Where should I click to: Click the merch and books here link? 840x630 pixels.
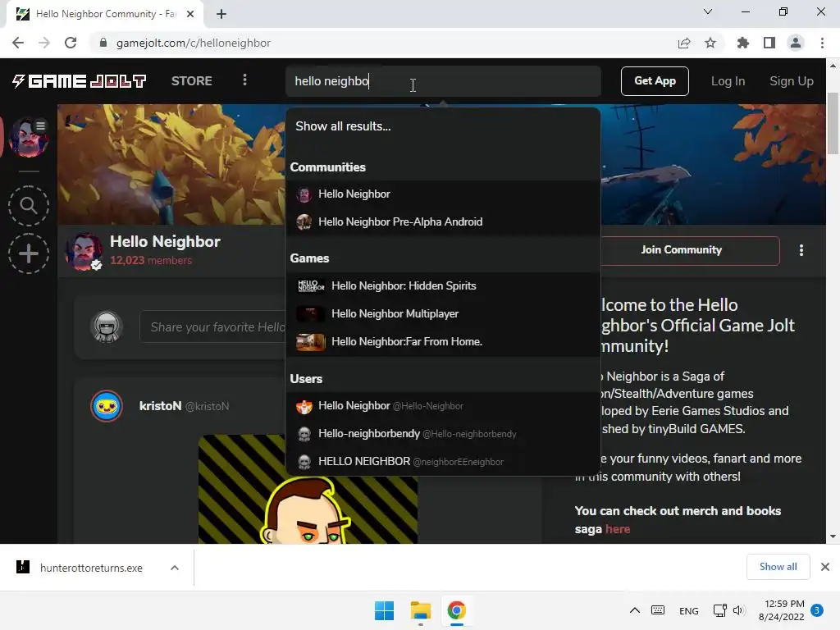pyautogui.click(x=618, y=529)
